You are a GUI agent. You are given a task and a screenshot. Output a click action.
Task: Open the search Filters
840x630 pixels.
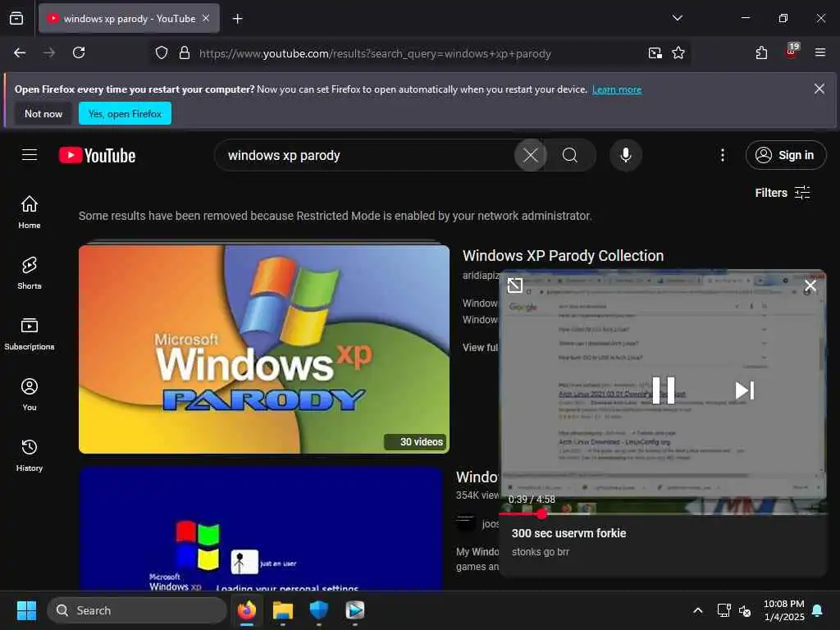click(782, 192)
